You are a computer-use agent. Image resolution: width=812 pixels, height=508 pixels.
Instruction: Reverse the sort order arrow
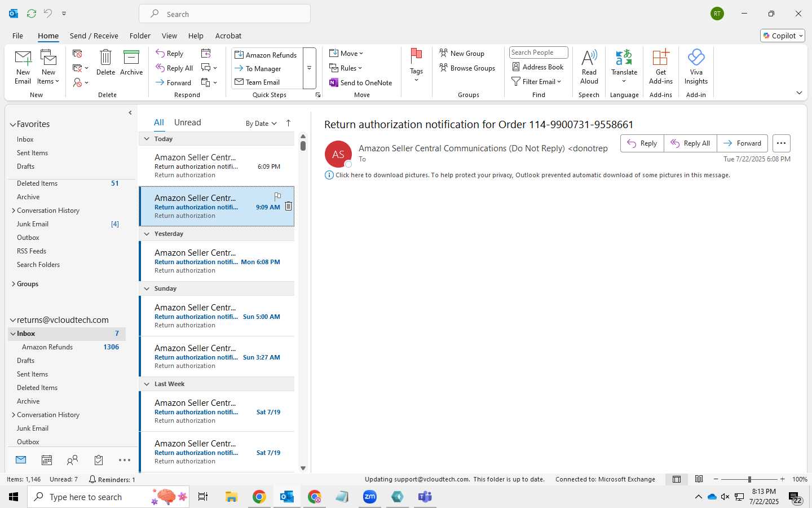pos(288,123)
